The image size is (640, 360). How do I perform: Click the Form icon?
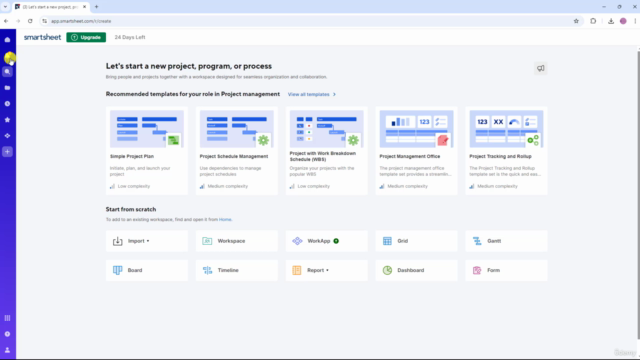point(477,270)
